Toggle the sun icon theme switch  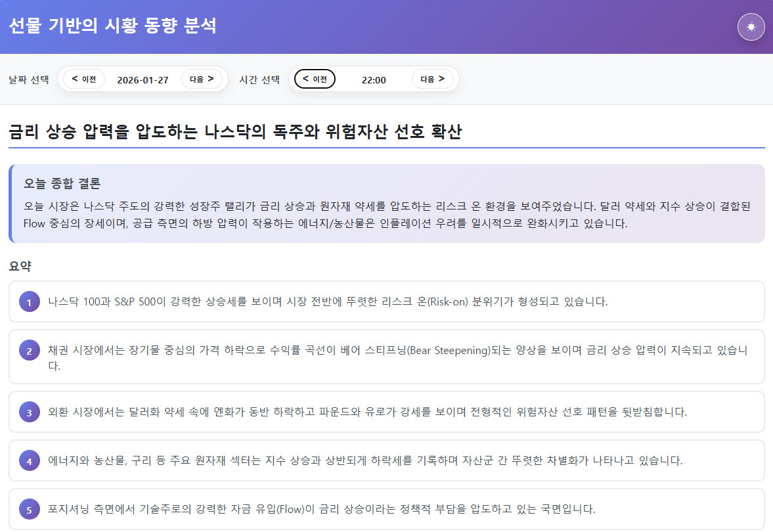(x=751, y=27)
